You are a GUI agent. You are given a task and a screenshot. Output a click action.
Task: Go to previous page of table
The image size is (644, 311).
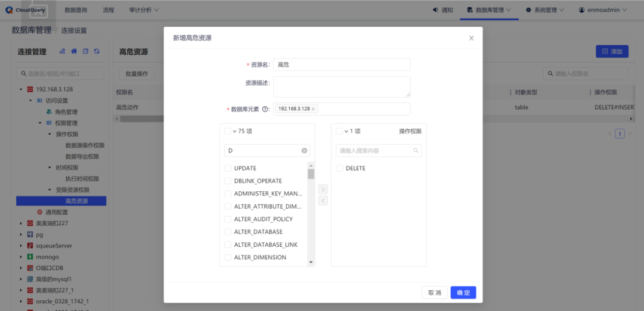tap(610, 133)
